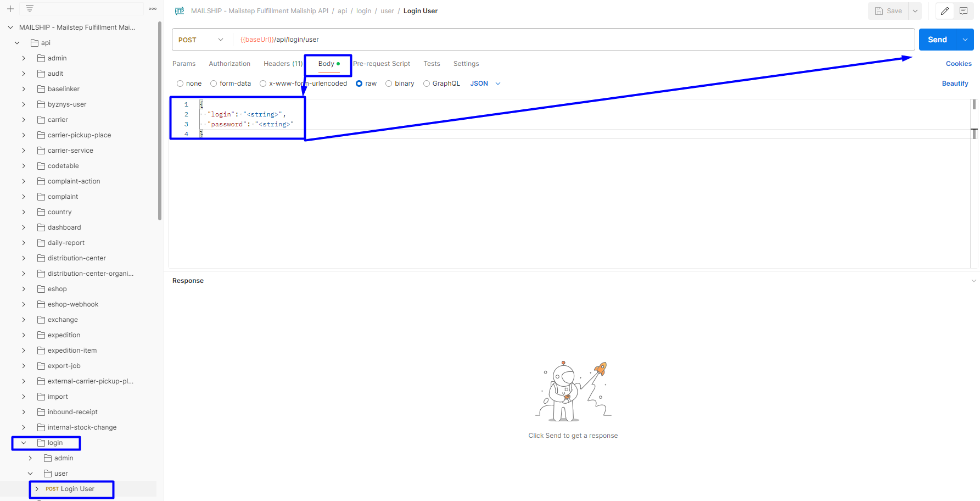
Task: Open the dashboard folder in sidebar
Action: point(64,227)
